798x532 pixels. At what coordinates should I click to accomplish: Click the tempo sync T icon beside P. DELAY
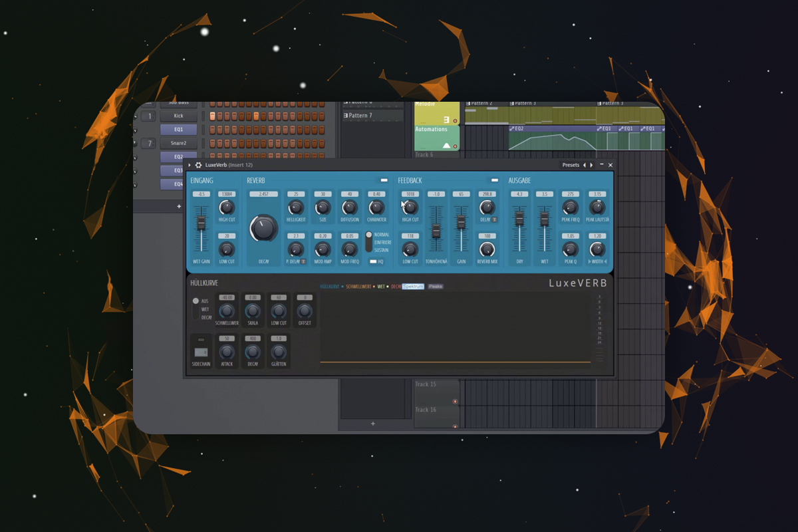(303, 261)
